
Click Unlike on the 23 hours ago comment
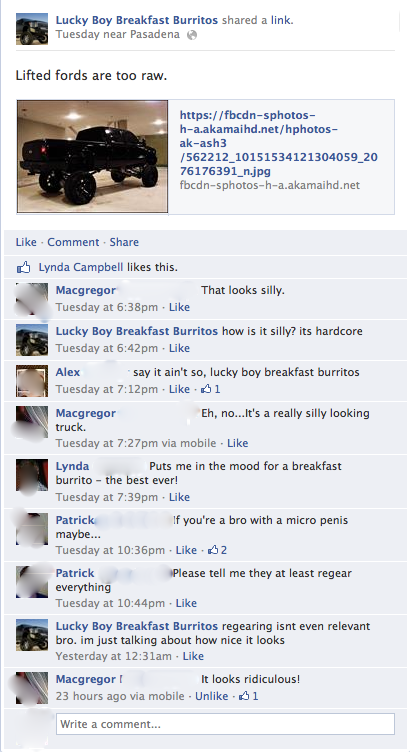tap(211, 696)
